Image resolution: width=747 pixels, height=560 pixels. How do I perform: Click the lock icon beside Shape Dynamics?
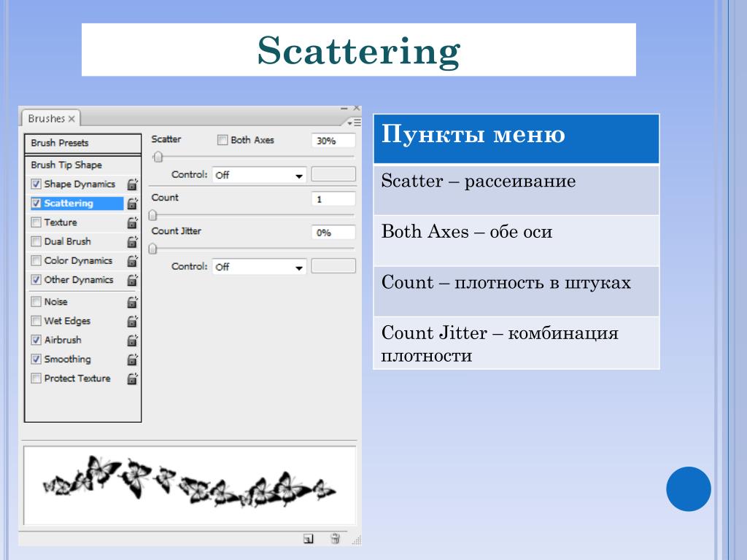click(132, 184)
